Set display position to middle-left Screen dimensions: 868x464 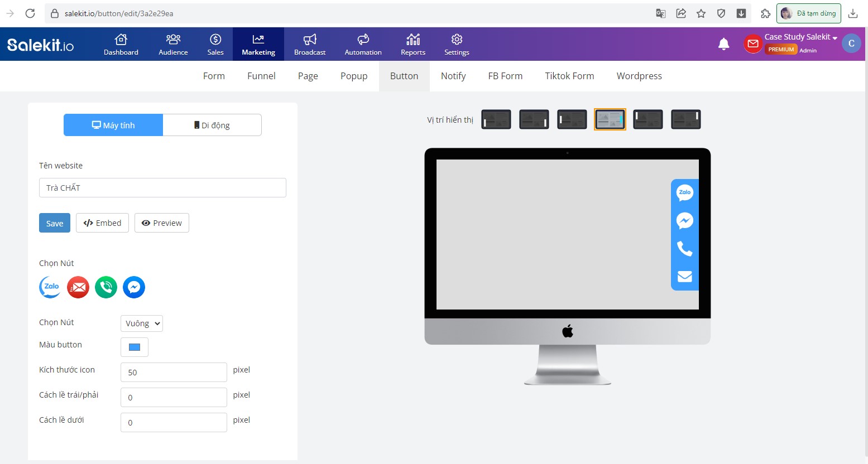point(572,119)
